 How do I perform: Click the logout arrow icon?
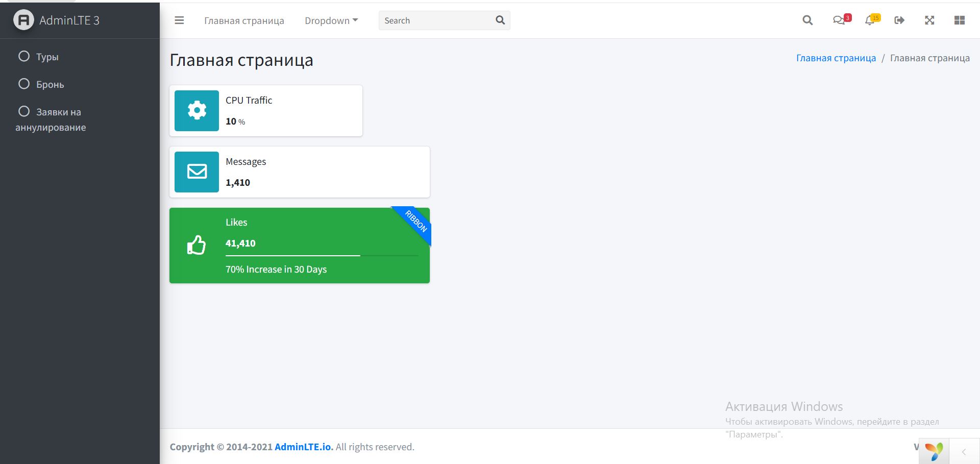coord(899,20)
